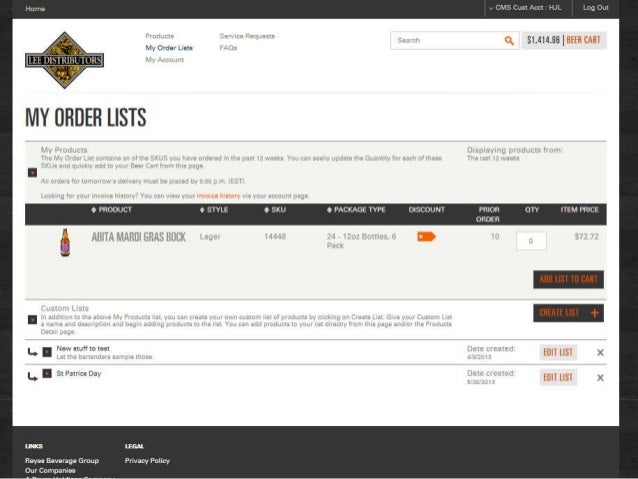The height and width of the screenshot is (479, 638).
Task: Open Reyes Beverage Group footer link
Action: click(x=62, y=461)
